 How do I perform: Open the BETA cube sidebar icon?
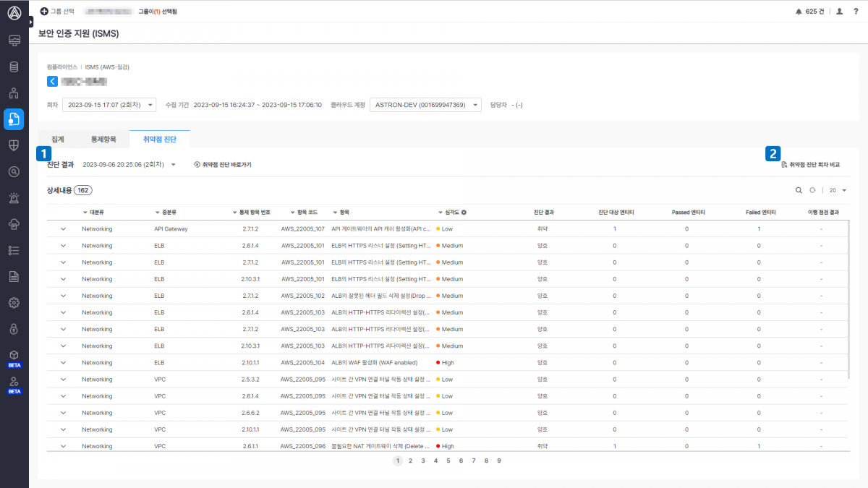14,359
